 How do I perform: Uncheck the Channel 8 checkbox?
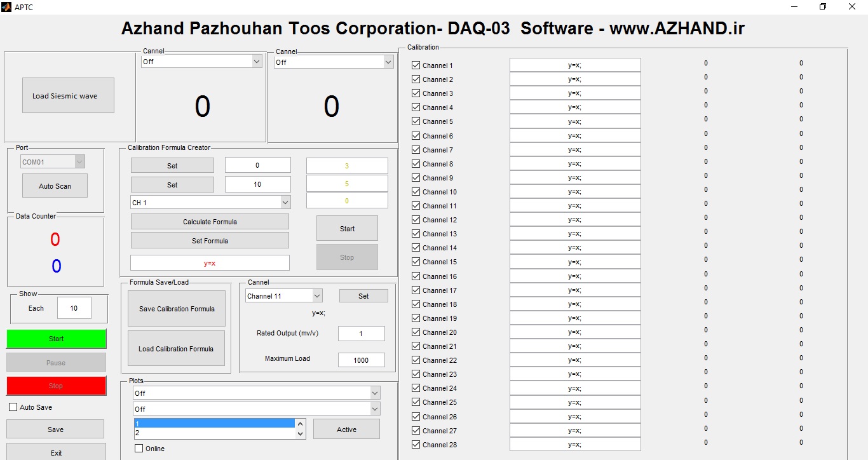pos(416,163)
